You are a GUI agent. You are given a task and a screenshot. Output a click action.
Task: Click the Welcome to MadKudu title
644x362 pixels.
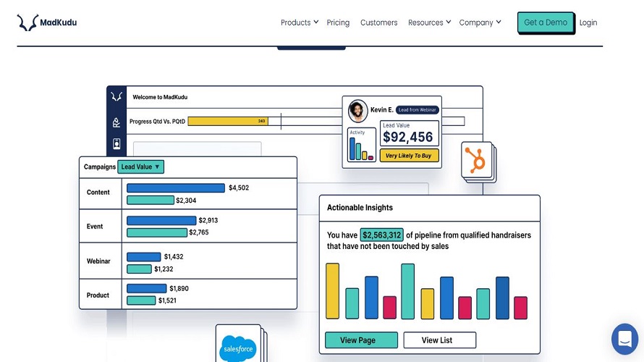160,97
